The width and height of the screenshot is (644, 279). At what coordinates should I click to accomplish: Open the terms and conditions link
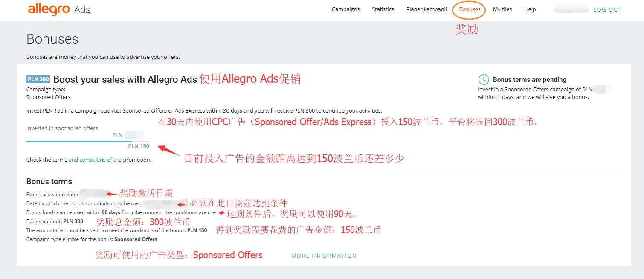coord(95,160)
